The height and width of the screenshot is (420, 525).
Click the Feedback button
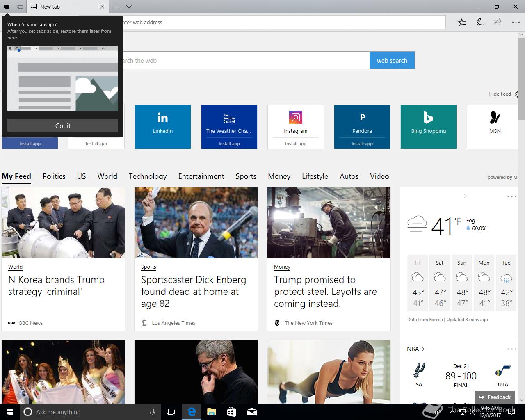[495, 397]
